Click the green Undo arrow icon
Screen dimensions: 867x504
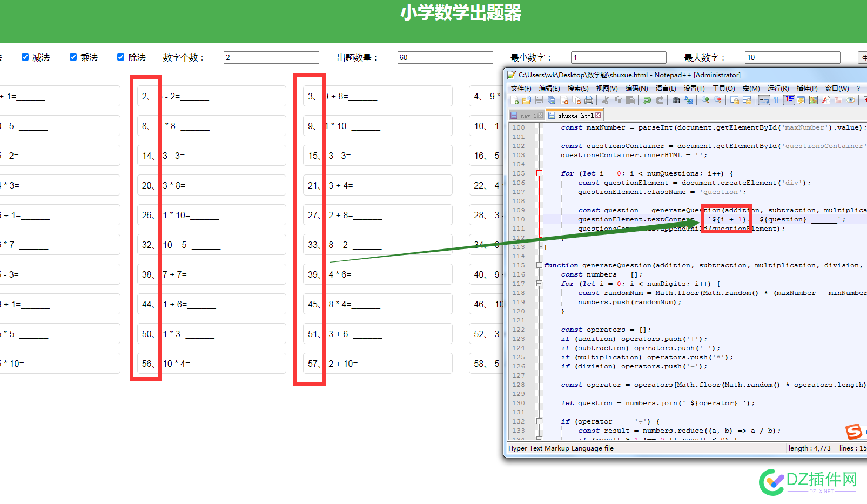[647, 100]
